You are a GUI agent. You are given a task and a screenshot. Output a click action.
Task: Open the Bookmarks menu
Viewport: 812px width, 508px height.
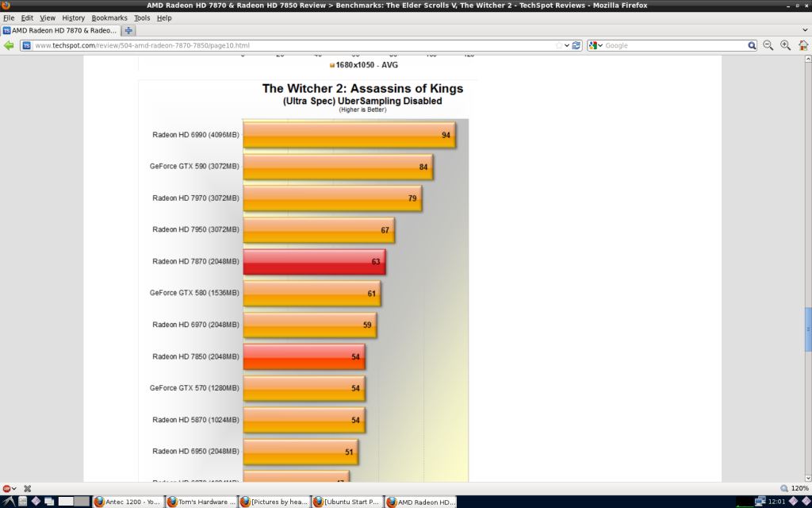(x=109, y=17)
